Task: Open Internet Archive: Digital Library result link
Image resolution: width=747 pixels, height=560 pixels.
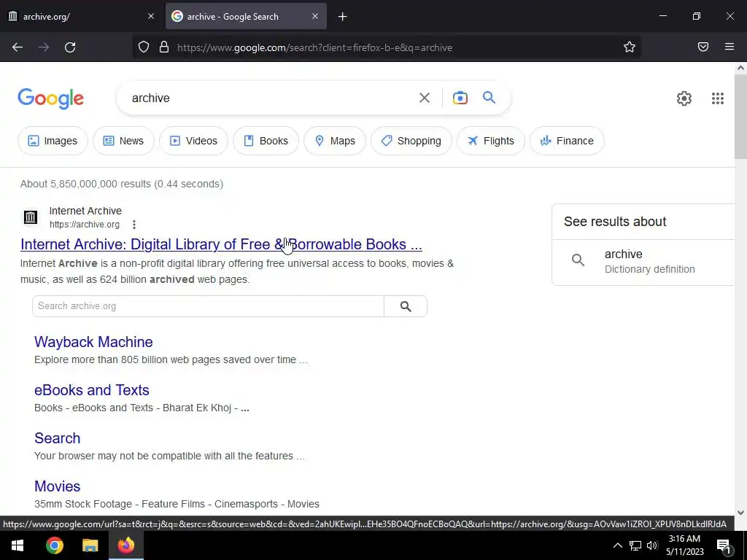Action: tap(221, 244)
